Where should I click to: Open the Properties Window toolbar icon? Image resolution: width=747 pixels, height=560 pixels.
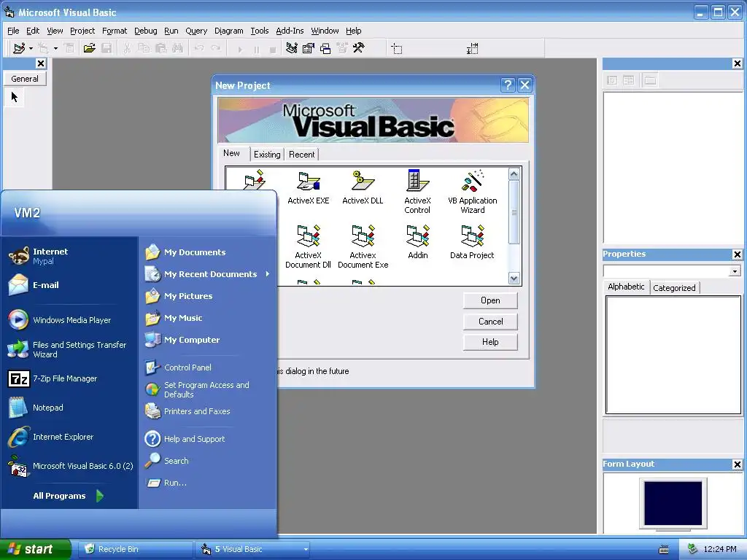(x=309, y=48)
